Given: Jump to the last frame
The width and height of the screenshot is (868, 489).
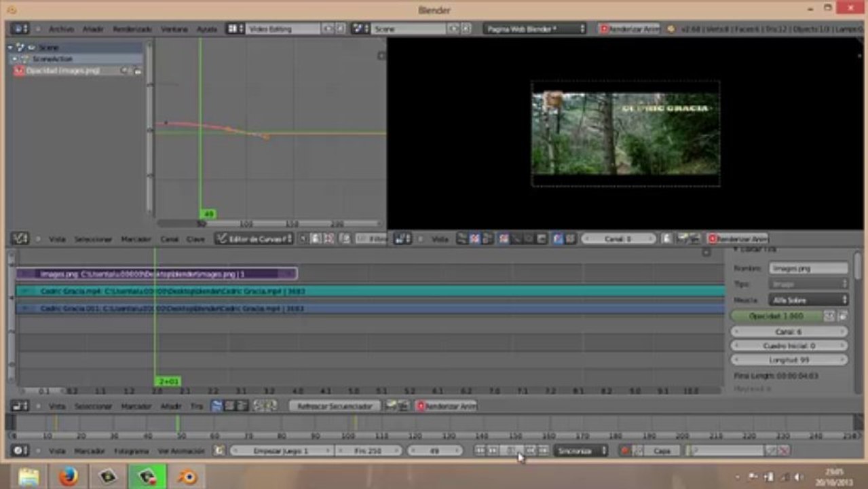Looking at the screenshot, I should 544,451.
